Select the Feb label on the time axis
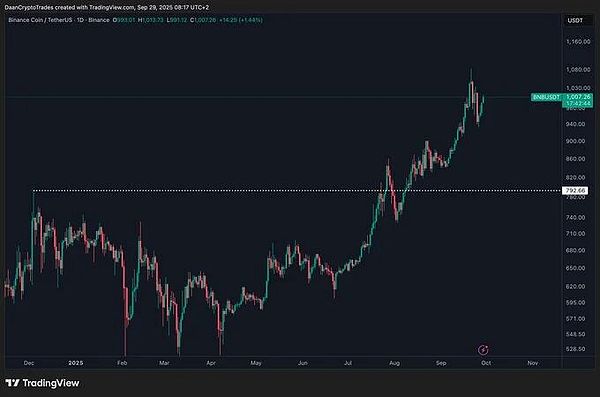This screenshot has width=600, height=397. coord(122,363)
